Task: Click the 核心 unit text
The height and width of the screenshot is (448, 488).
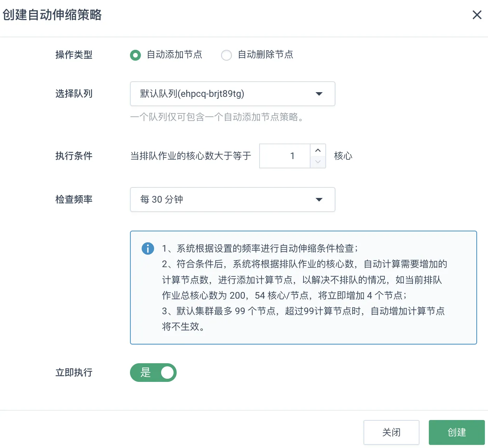Action: point(343,156)
